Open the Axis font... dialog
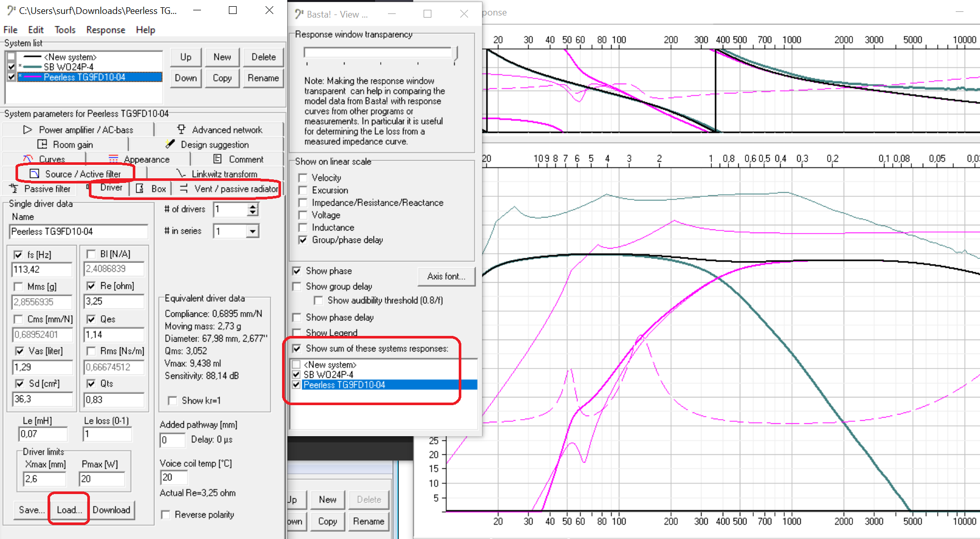980x539 pixels. pyautogui.click(x=446, y=276)
